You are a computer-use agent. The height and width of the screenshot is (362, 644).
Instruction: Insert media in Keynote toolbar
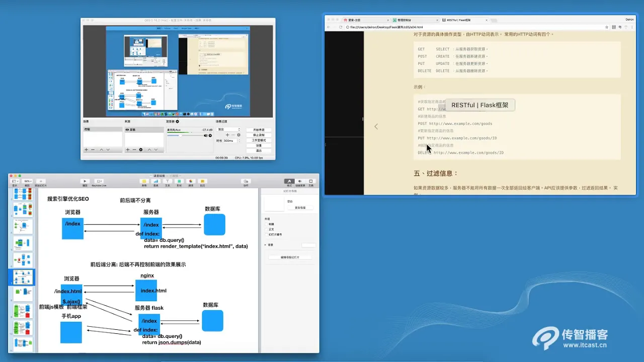191,181
